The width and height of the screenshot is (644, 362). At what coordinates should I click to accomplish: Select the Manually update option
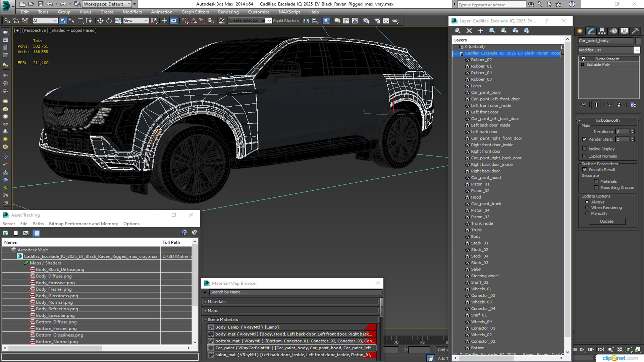(x=587, y=214)
